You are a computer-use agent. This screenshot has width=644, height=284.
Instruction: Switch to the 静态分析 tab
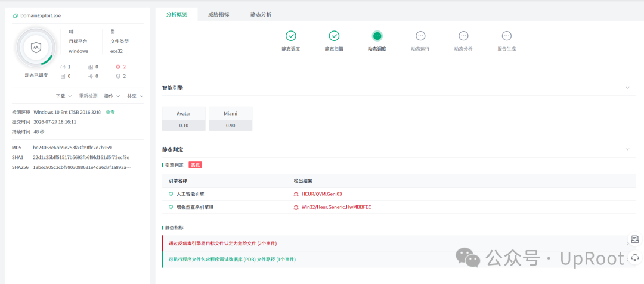[x=261, y=14]
